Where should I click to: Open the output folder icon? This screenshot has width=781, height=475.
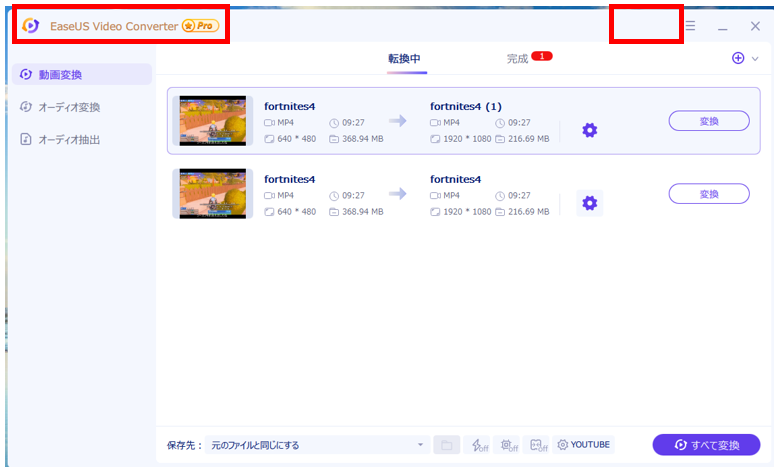click(446, 445)
